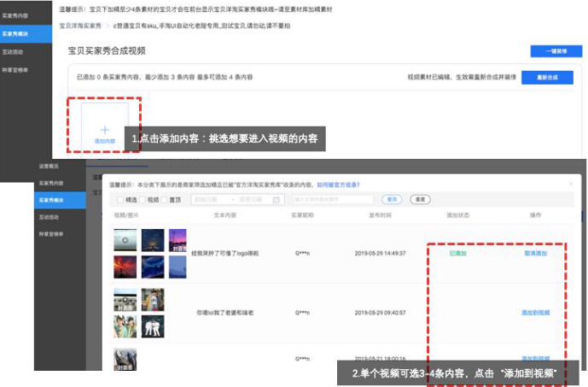Click the calendar icon in date range
Viewport: 588px width, 387px height.
(277, 199)
